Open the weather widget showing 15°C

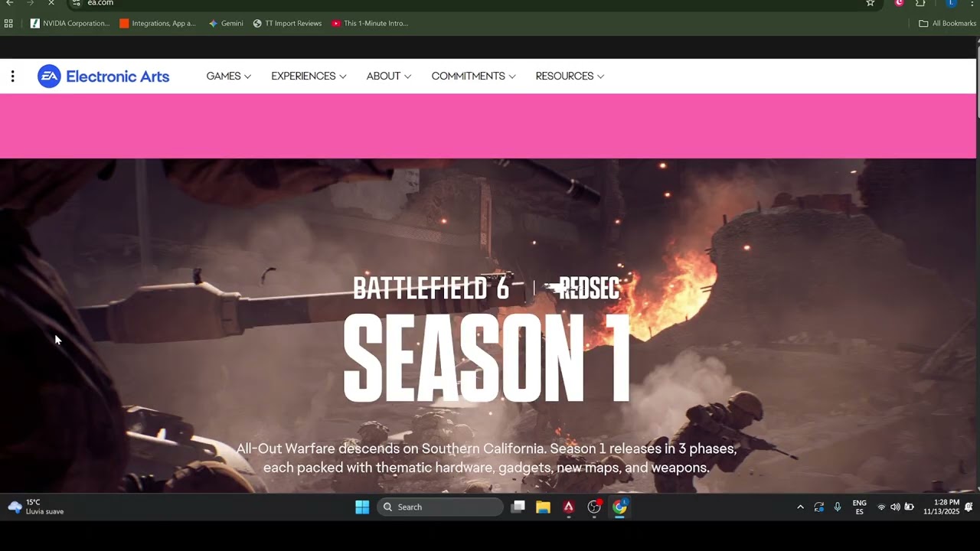tap(36, 507)
